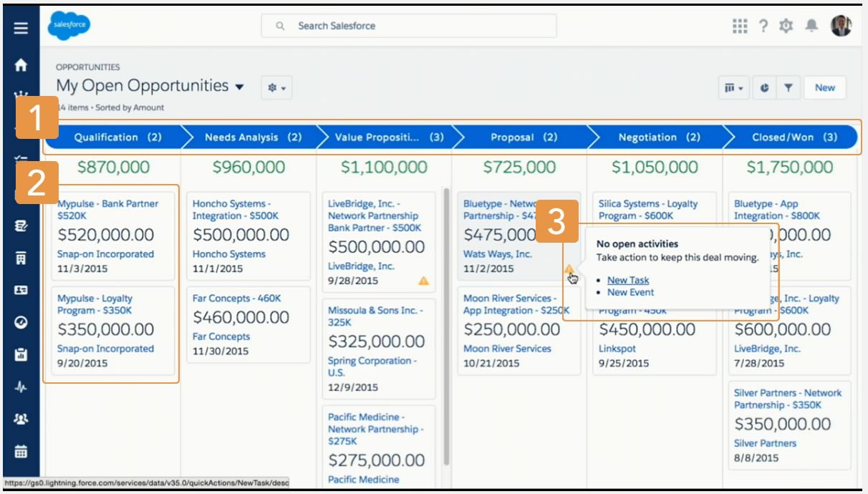Open the Silver Partners account link
This screenshot has height=494, width=868.
765,443
